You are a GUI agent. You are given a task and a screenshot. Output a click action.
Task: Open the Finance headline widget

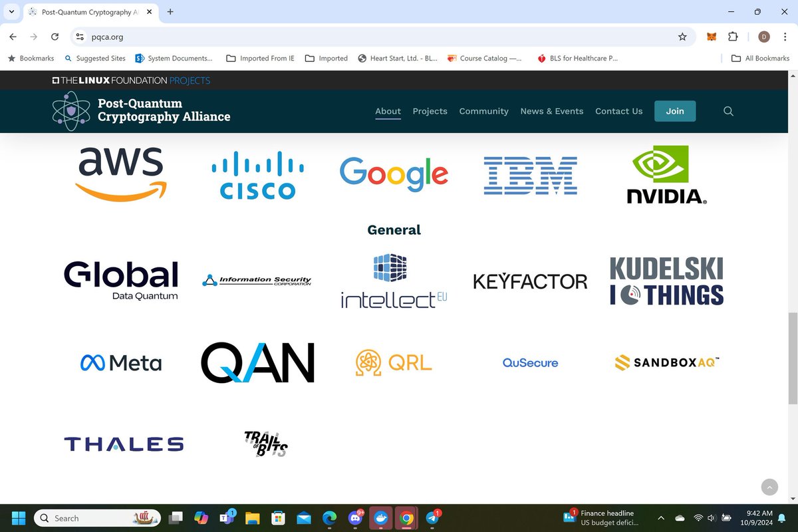pos(602,518)
